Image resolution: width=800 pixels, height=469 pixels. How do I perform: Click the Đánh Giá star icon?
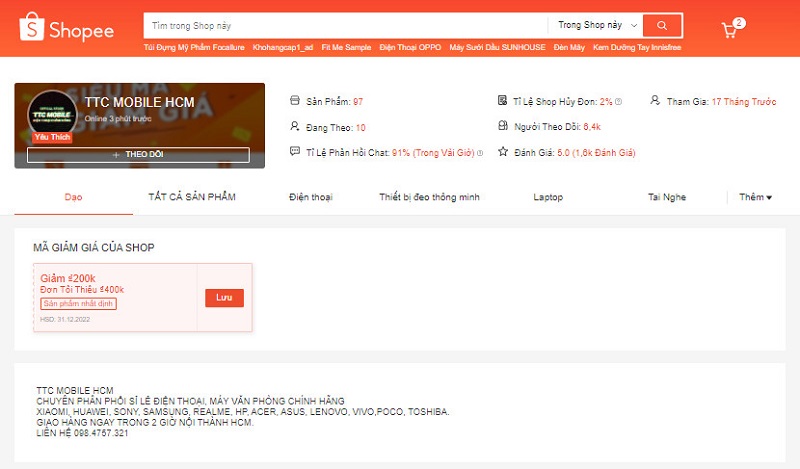tap(503, 152)
